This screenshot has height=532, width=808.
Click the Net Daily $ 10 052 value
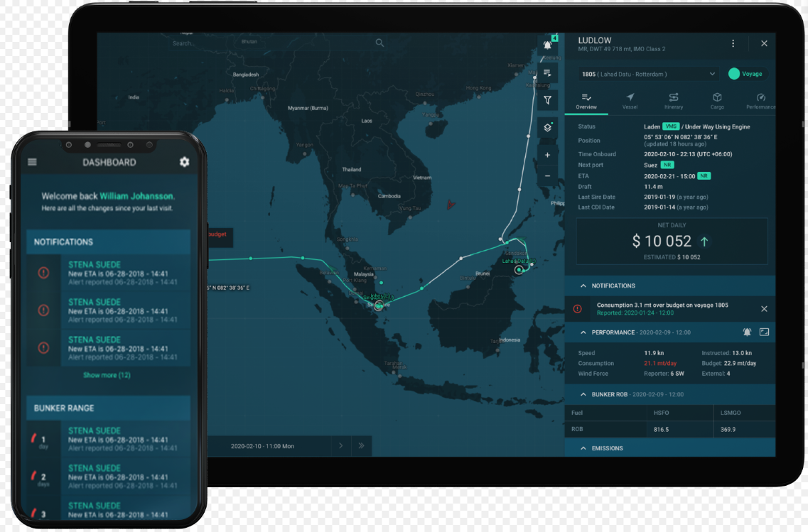pyautogui.click(x=662, y=241)
